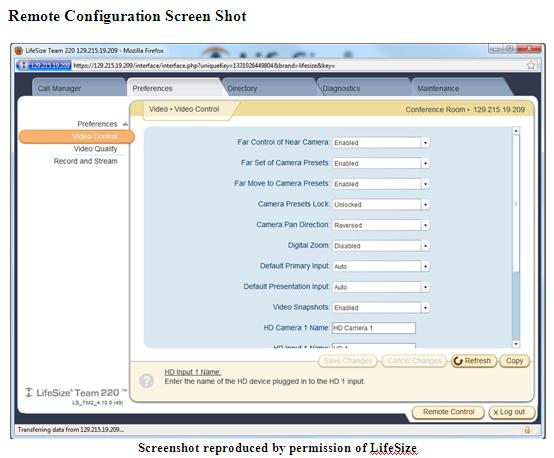Click the HD Camera 1 Name field
Image resolution: width=554 pixels, height=458 pixels.
click(374, 328)
